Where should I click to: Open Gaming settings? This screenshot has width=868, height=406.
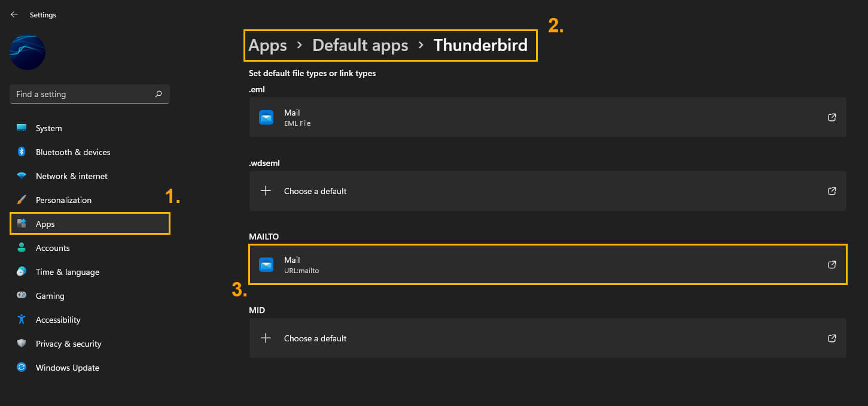point(90,296)
